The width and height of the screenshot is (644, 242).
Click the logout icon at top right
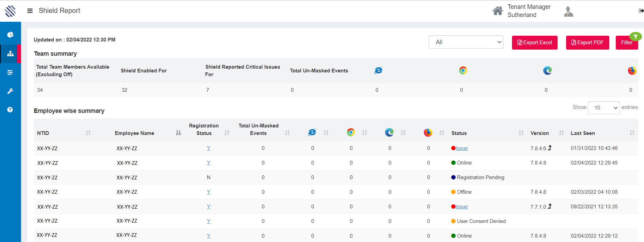[x=641, y=11]
